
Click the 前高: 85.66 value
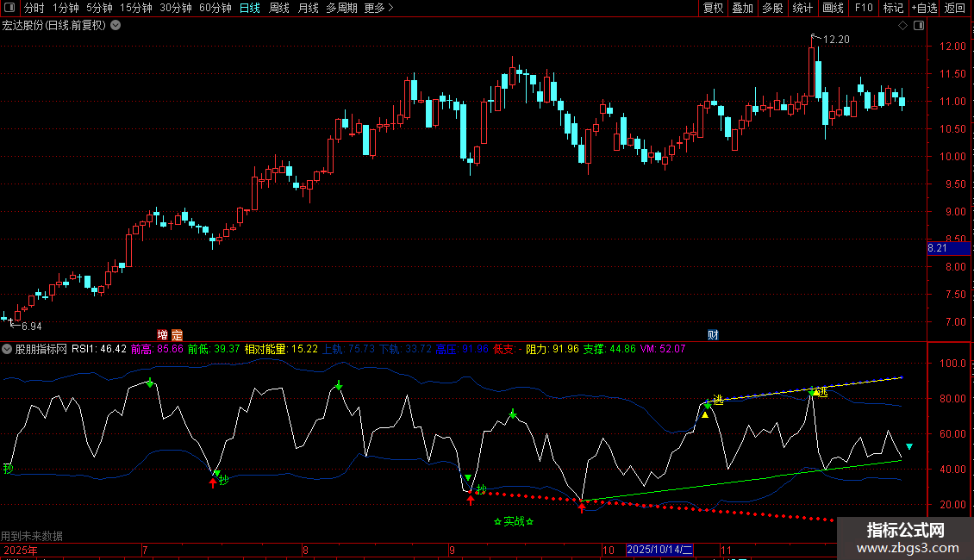coord(157,349)
